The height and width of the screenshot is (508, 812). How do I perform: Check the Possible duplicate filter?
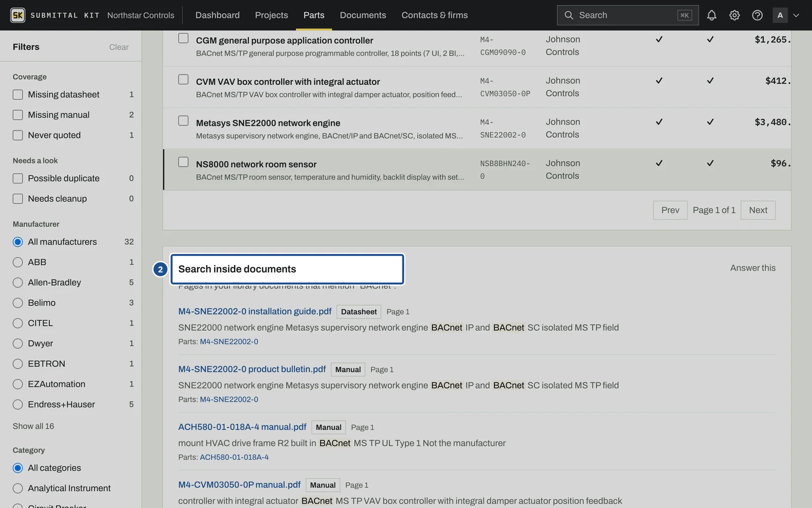(x=18, y=178)
